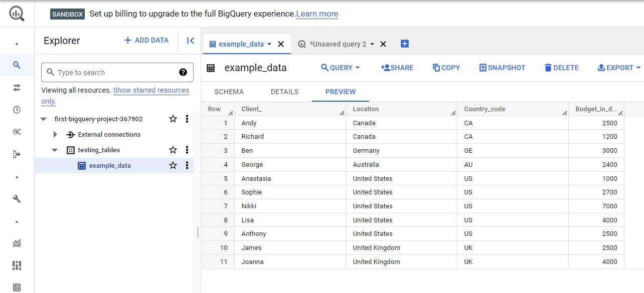Open the QUERY dropdown menu
The width and height of the screenshot is (644, 293).
point(341,68)
